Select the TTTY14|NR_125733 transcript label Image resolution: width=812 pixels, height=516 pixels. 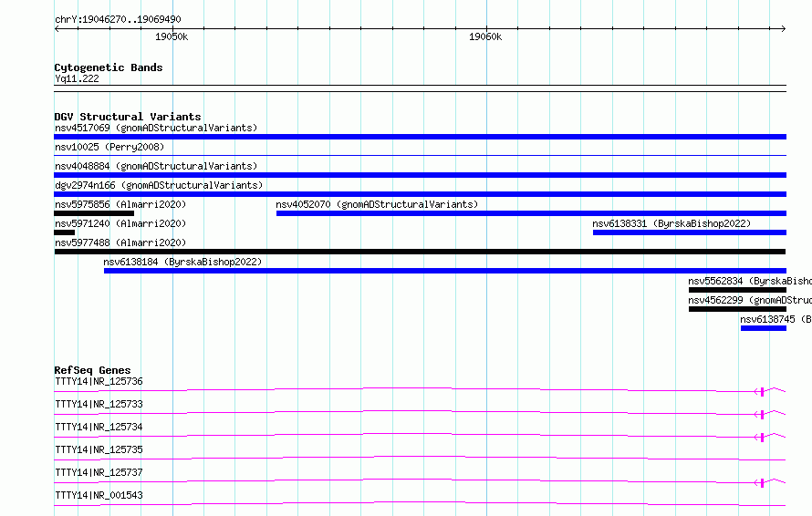pyautogui.click(x=99, y=404)
